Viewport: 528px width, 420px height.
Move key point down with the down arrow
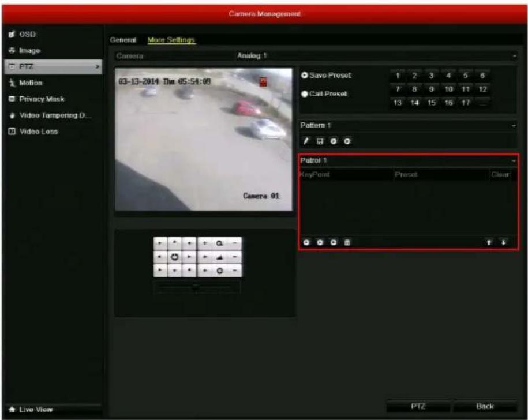tap(503, 242)
